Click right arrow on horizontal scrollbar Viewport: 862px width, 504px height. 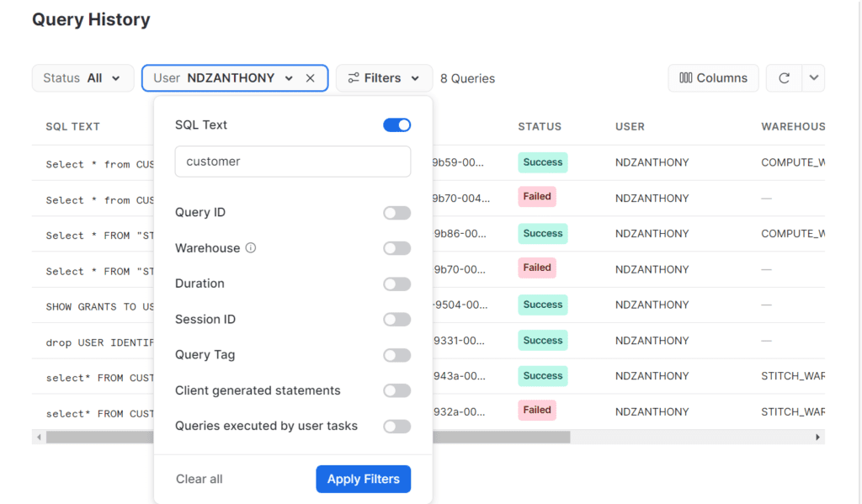[x=817, y=438]
